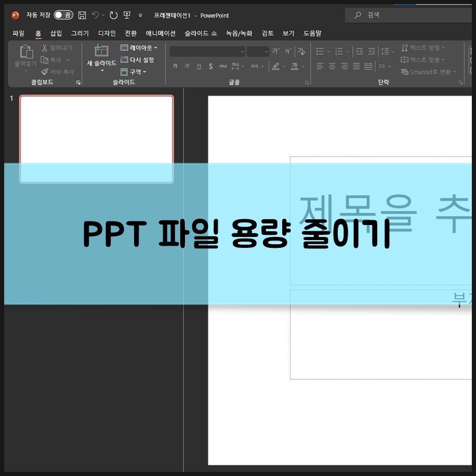Open the 도움말 tab
Image resolution: width=476 pixels, height=476 pixels.
pos(312,33)
